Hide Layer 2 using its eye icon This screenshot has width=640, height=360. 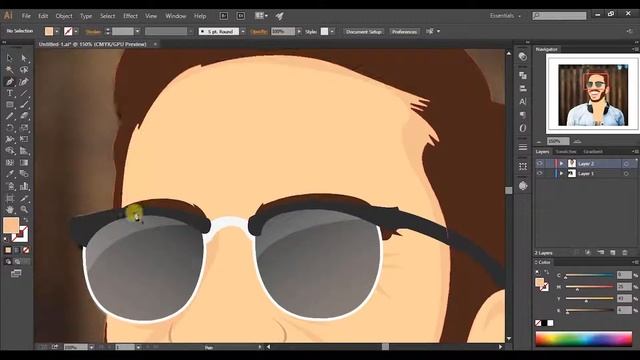click(x=540, y=163)
